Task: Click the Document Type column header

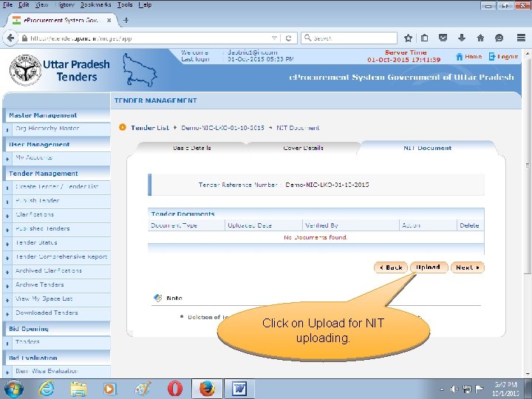Action: click(174, 225)
